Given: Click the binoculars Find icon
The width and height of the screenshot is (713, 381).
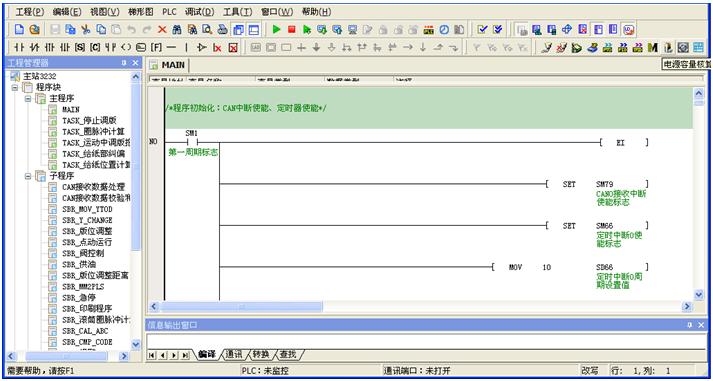Looking at the screenshot, I should 177,30.
